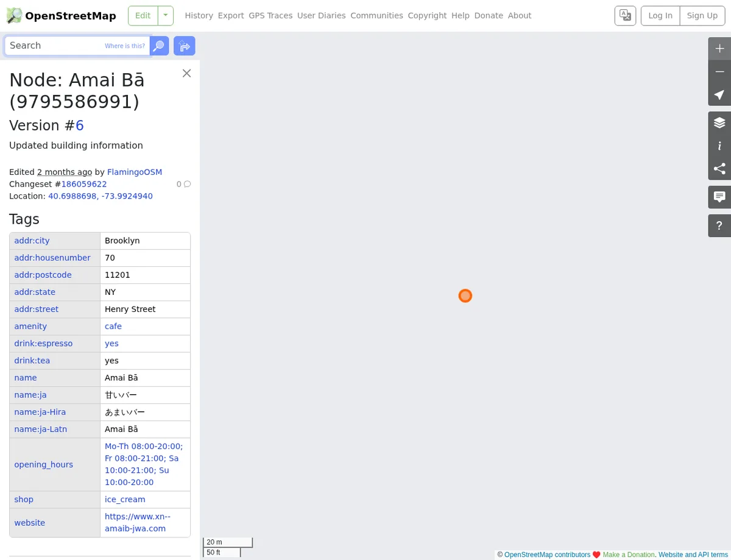Open the website tag key link
This screenshot has width=731, height=560.
pyautogui.click(x=30, y=523)
